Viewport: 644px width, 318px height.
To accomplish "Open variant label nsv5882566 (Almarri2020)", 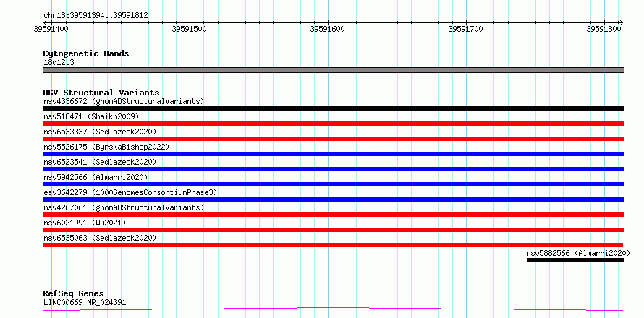I will pyautogui.click(x=578, y=253).
